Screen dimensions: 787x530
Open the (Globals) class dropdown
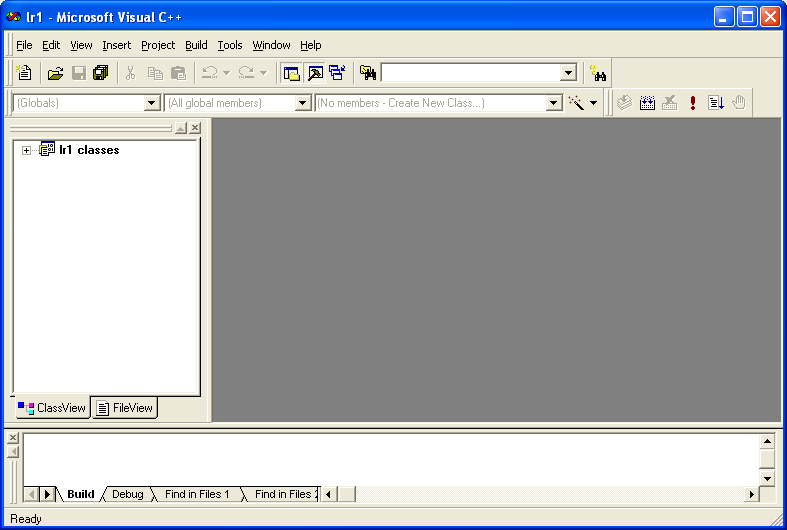tap(152, 103)
